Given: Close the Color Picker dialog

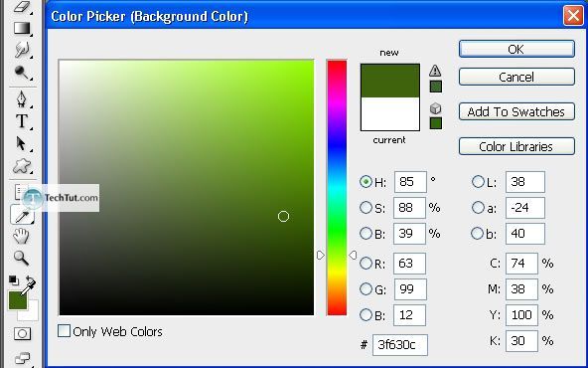Looking at the screenshot, I should pos(573,16).
